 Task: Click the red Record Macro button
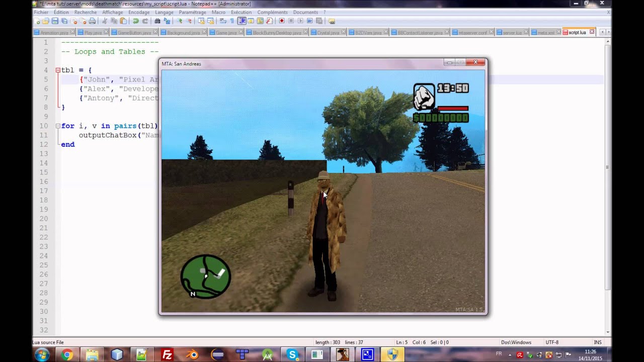(x=282, y=21)
